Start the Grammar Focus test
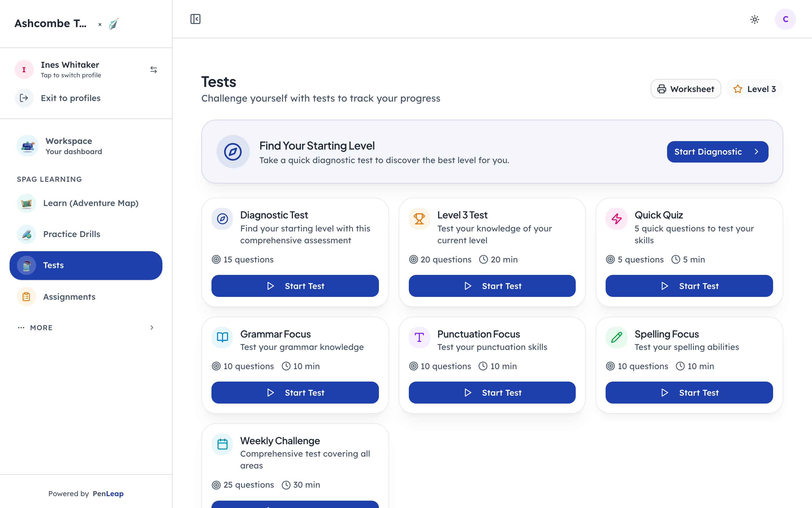The image size is (812, 508). click(x=295, y=392)
